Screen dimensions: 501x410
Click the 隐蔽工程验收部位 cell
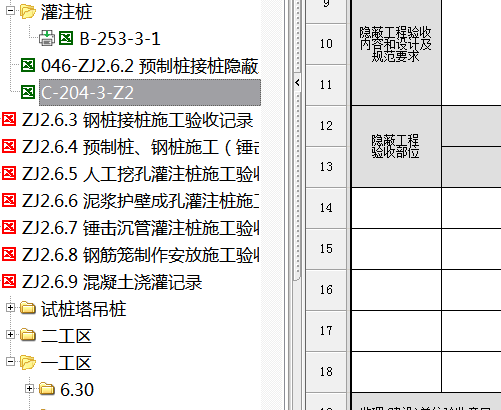click(396, 146)
